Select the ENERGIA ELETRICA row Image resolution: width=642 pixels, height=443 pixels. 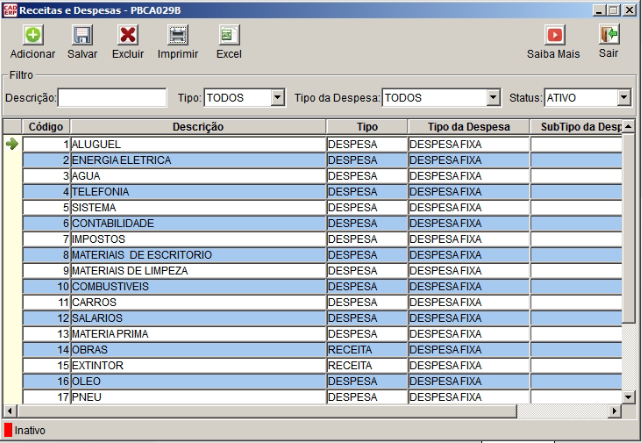tap(322, 160)
